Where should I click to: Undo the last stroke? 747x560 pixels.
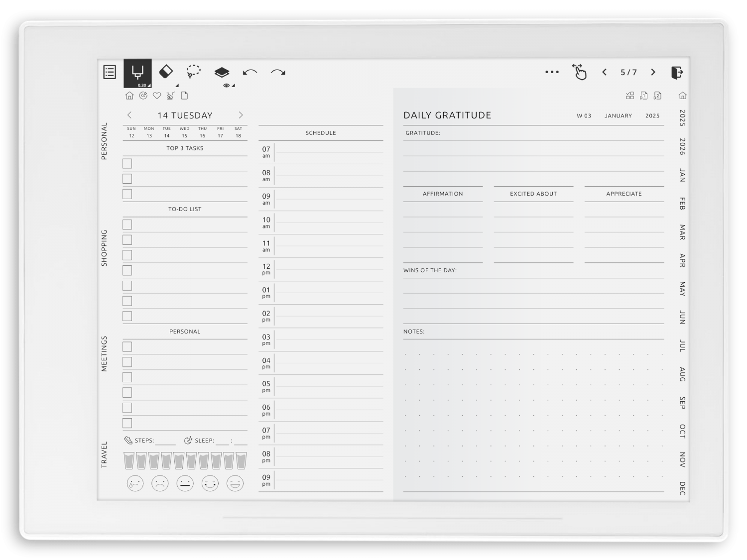pyautogui.click(x=250, y=72)
